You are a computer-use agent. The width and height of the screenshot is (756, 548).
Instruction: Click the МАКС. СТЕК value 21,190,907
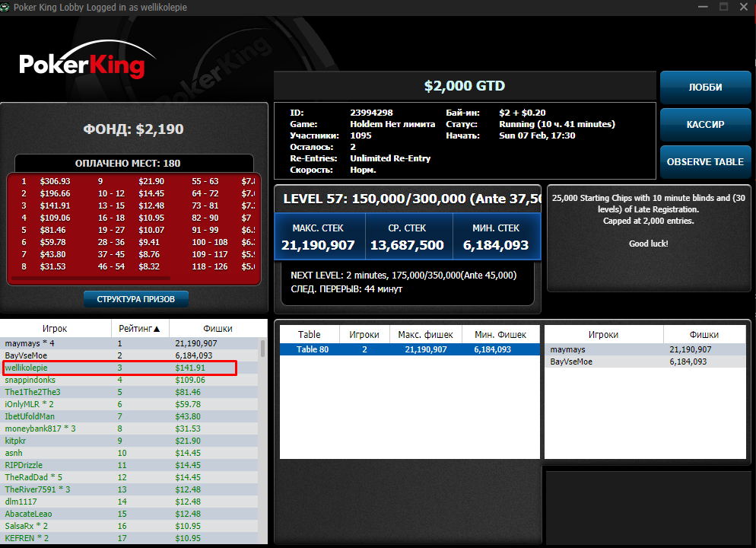coord(318,246)
